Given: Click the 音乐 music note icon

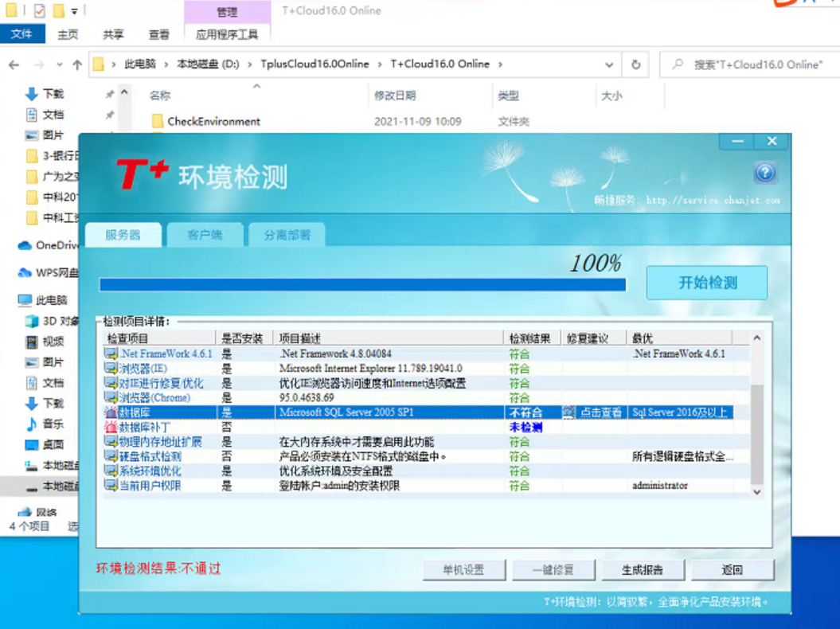Looking at the screenshot, I should coord(32,424).
